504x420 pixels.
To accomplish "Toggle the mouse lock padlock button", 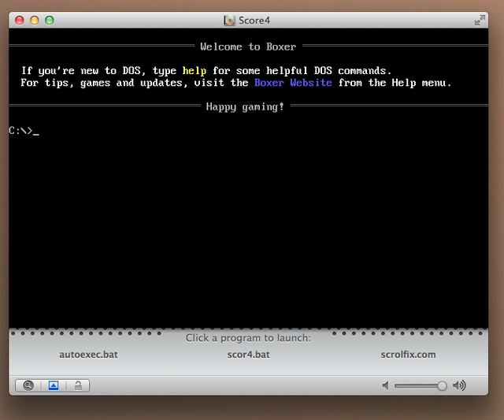I will coord(78,385).
